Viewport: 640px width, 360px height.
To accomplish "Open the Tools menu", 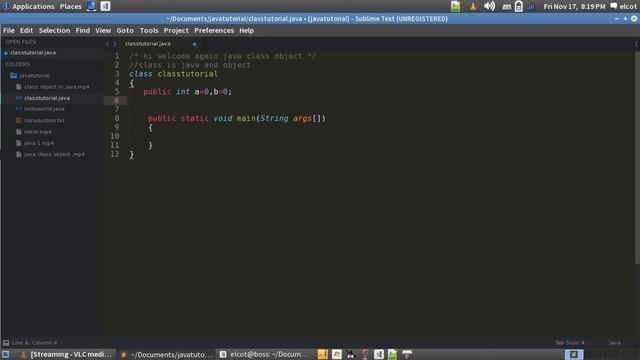I will pos(149,31).
